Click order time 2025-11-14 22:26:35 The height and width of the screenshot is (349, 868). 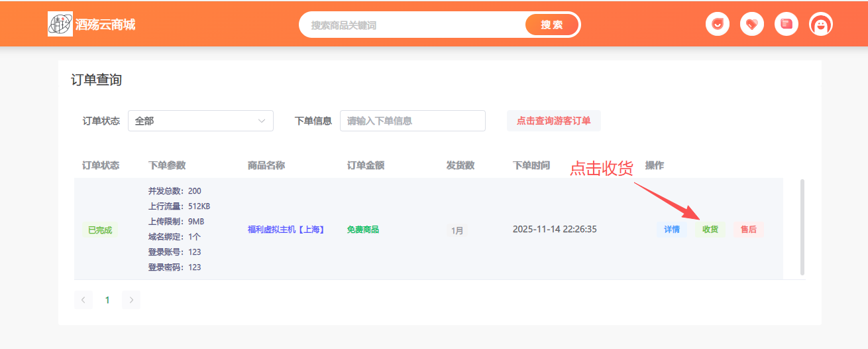coord(555,229)
